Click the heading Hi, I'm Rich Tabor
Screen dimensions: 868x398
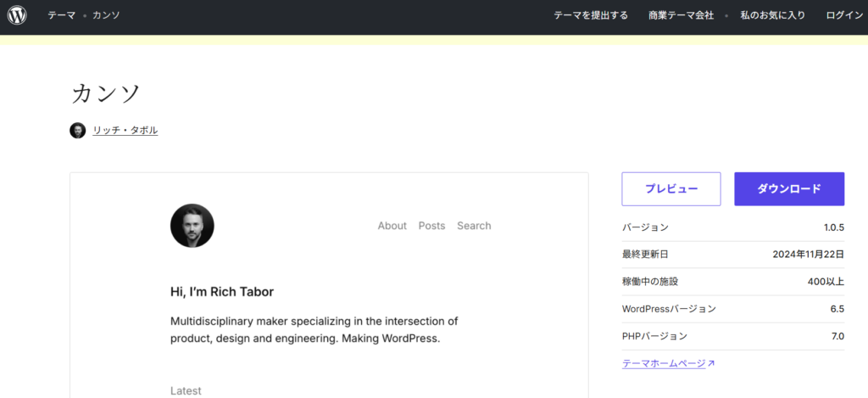222,292
